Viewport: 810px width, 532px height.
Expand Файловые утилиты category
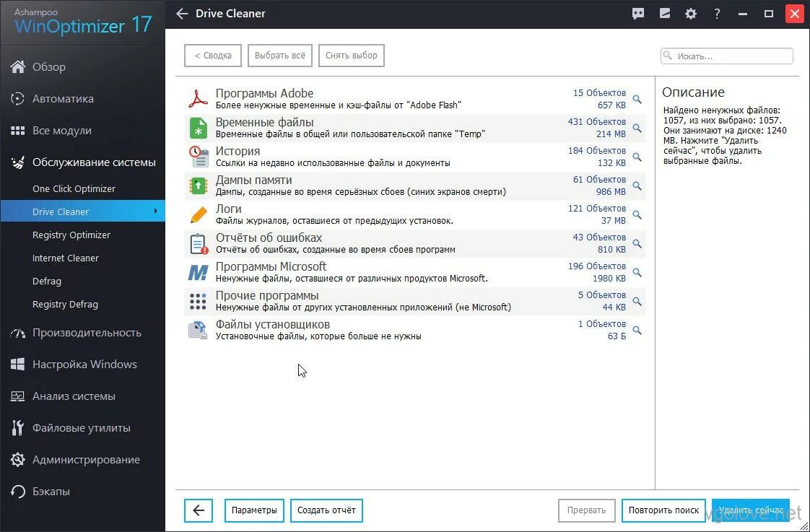point(82,428)
